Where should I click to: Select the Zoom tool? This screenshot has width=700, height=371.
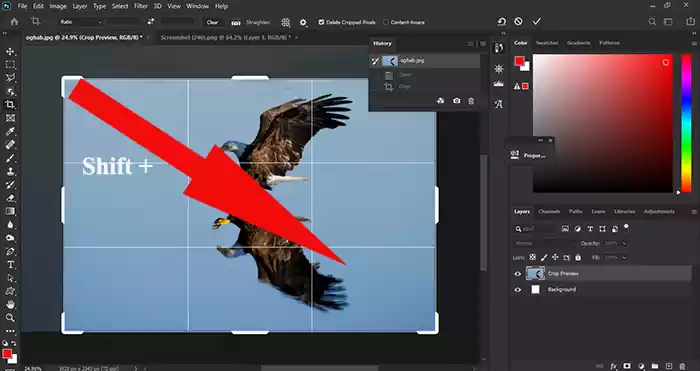pos(10,318)
